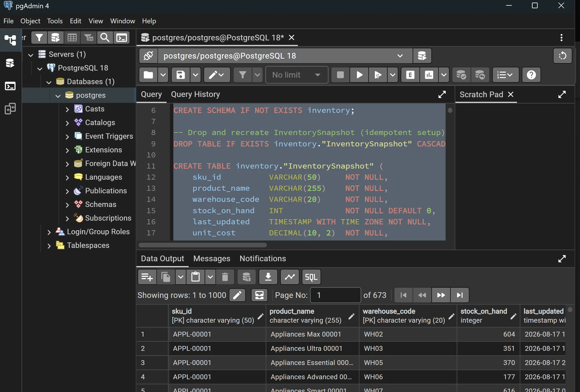Click the Page No input field
Image resolution: width=580 pixels, height=392 pixels.
(335, 295)
